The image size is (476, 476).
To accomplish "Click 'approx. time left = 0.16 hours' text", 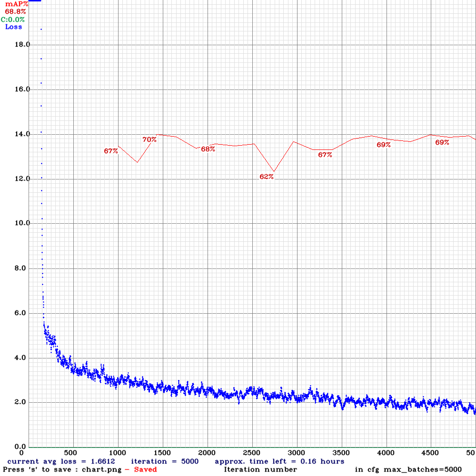I will click(279, 461).
